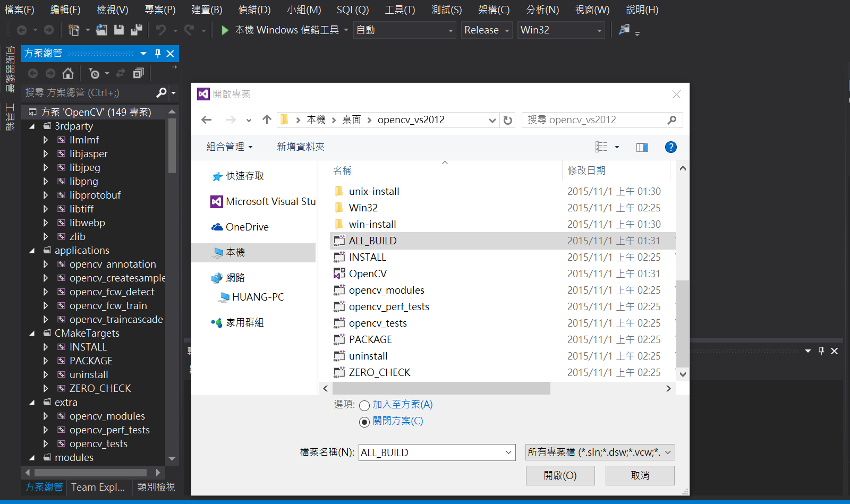850x504 pixels.
Task: Click the Open File toolbar icon
Action: [101, 30]
